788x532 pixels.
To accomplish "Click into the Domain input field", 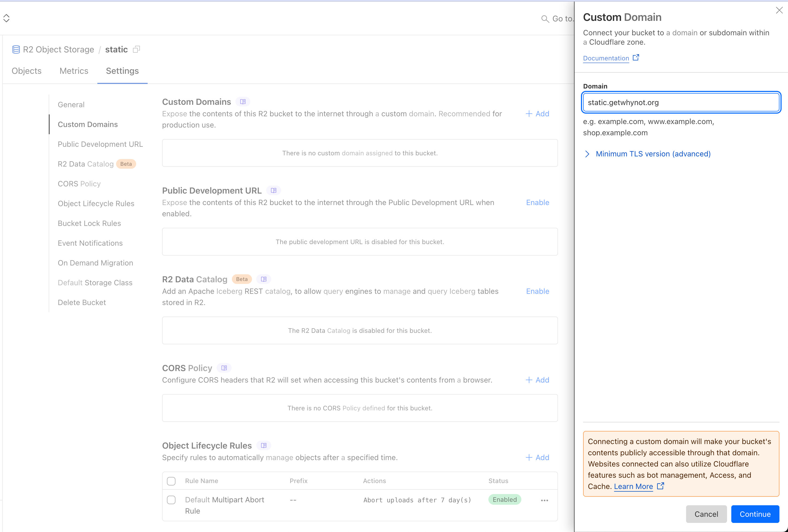I will click(681, 103).
